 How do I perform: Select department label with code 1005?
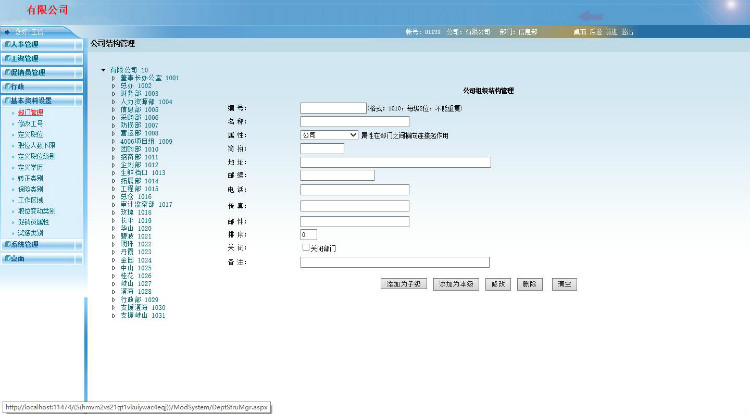click(139, 109)
